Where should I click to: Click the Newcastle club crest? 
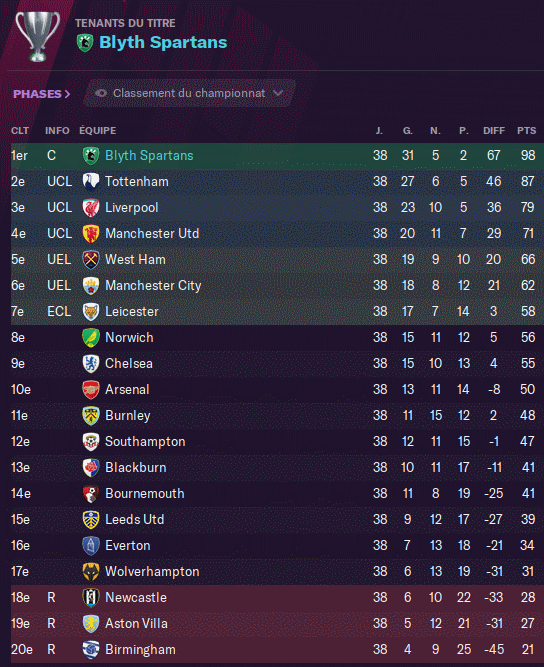(x=91, y=598)
